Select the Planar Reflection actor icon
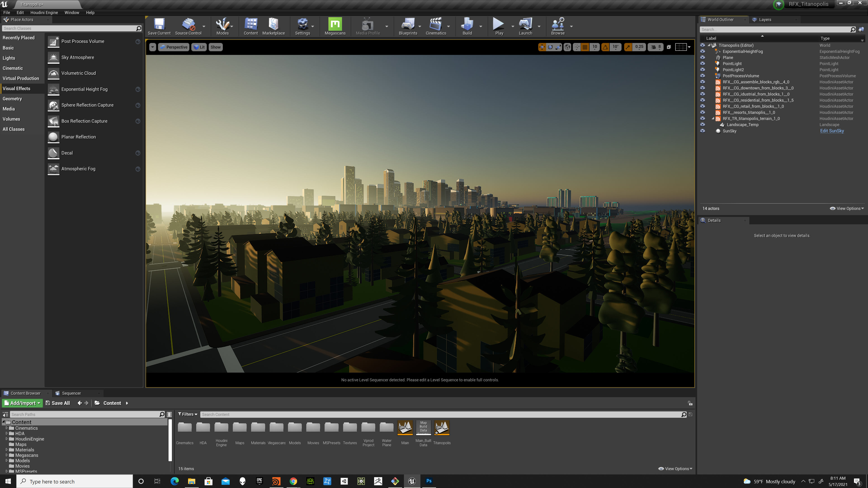 [53, 137]
